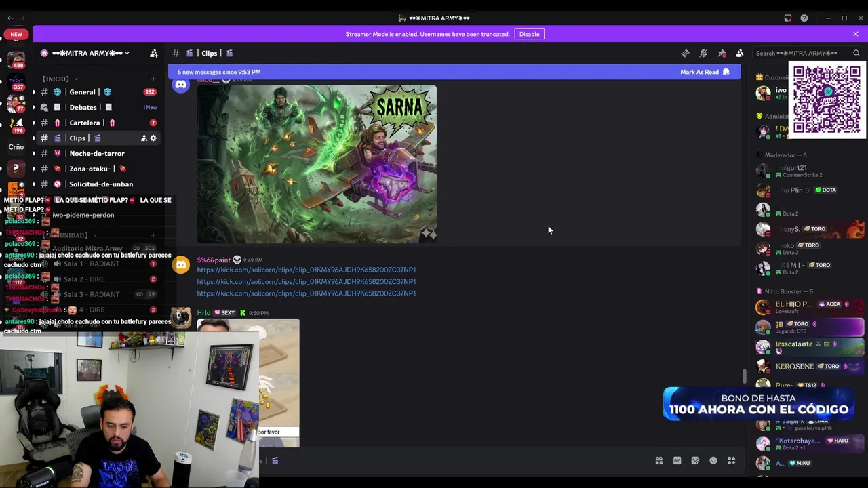This screenshot has height=488, width=868.
Task: Click the chat scrollbar thumb
Action: coord(745,376)
